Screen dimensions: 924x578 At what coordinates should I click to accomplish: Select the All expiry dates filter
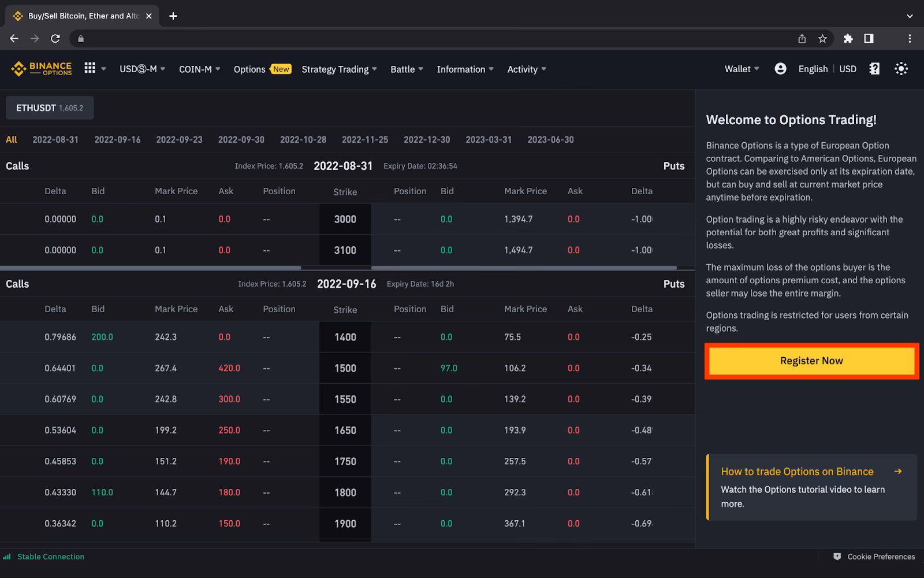pyautogui.click(x=12, y=139)
